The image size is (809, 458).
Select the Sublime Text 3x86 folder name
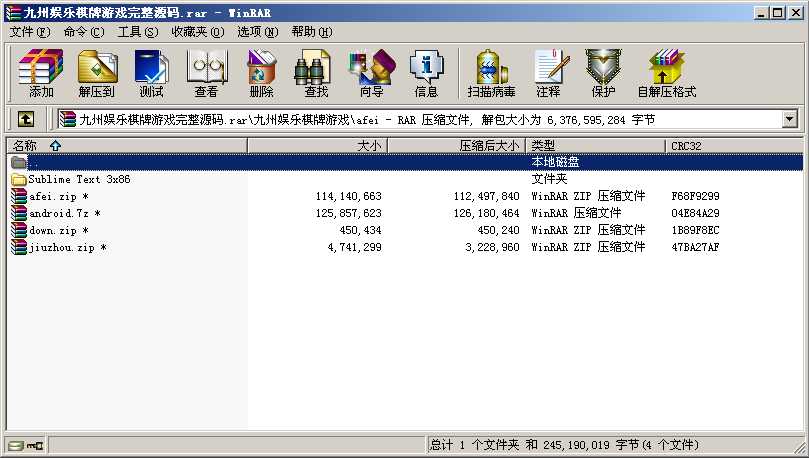(x=79, y=179)
